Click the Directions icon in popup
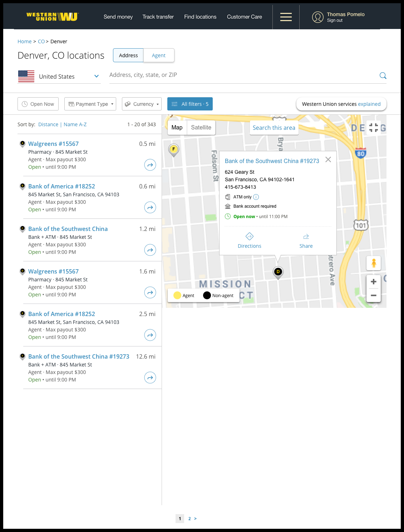This screenshot has width=404, height=532. point(250,236)
